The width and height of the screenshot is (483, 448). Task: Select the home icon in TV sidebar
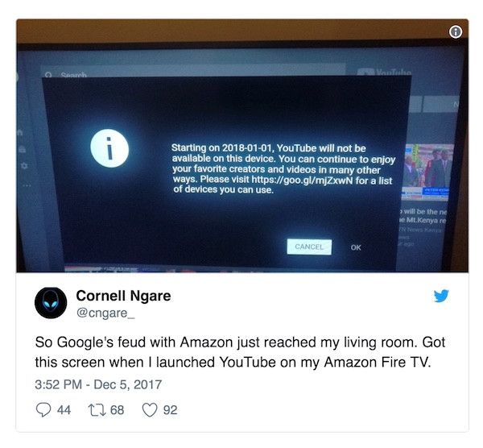pos(20,133)
